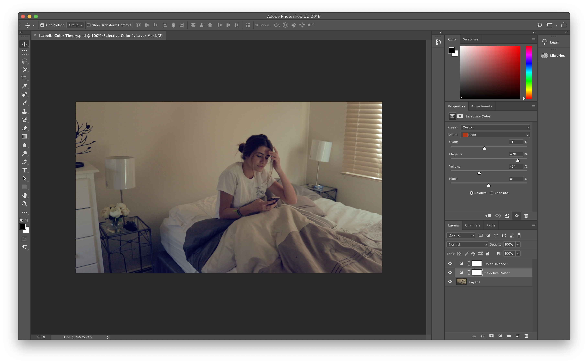Pick the Horizontal Type tool
The width and height of the screenshot is (588, 364).
[24, 171]
